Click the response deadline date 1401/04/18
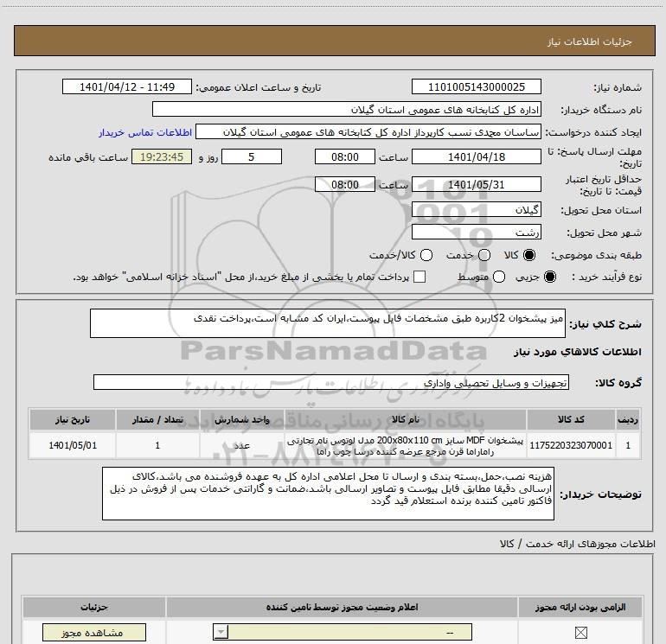 [476, 156]
